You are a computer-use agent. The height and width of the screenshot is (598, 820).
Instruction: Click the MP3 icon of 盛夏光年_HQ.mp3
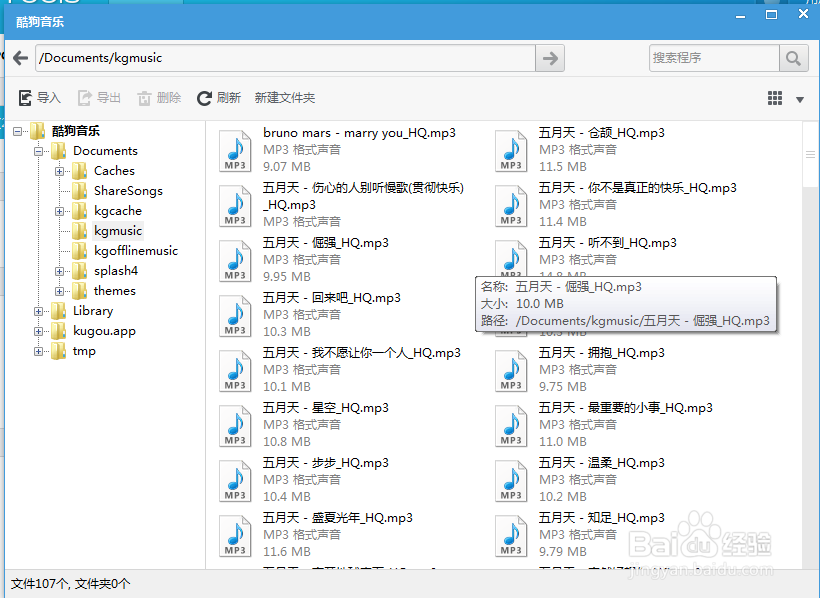point(235,536)
